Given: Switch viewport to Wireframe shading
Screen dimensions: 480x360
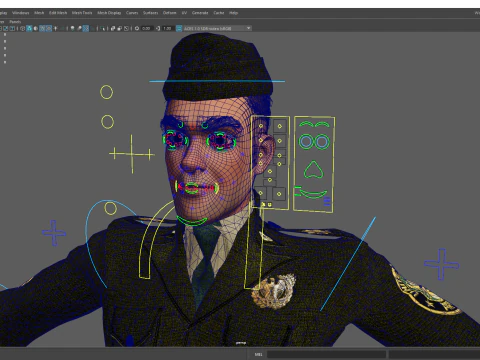Looking at the screenshot, I should coord(22,28).
